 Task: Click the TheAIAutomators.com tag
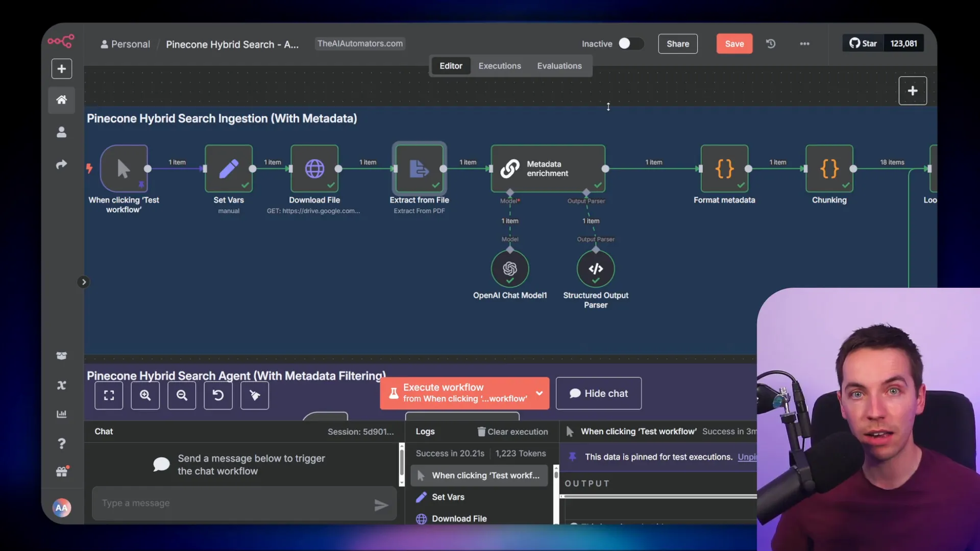[360, 44]
